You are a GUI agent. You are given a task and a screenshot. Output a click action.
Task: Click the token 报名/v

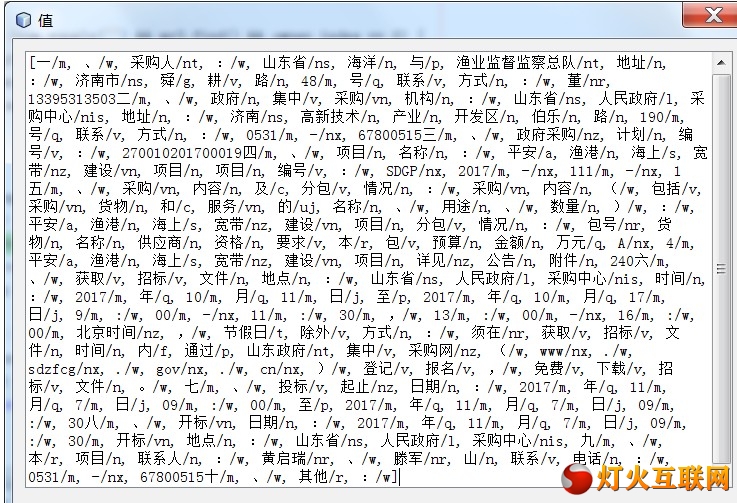tap(450, 369)
